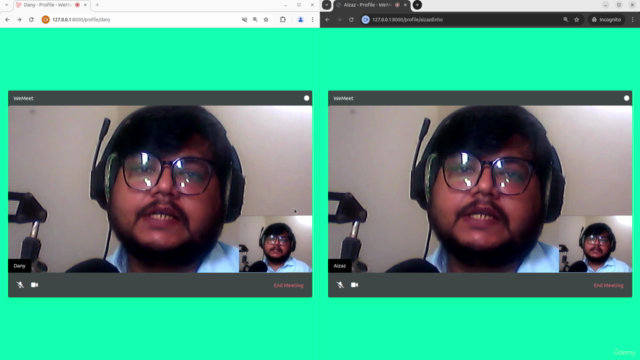Open Extensions puzzle icon in left browser
Screen dimensions: 640x360
(283, 20)
